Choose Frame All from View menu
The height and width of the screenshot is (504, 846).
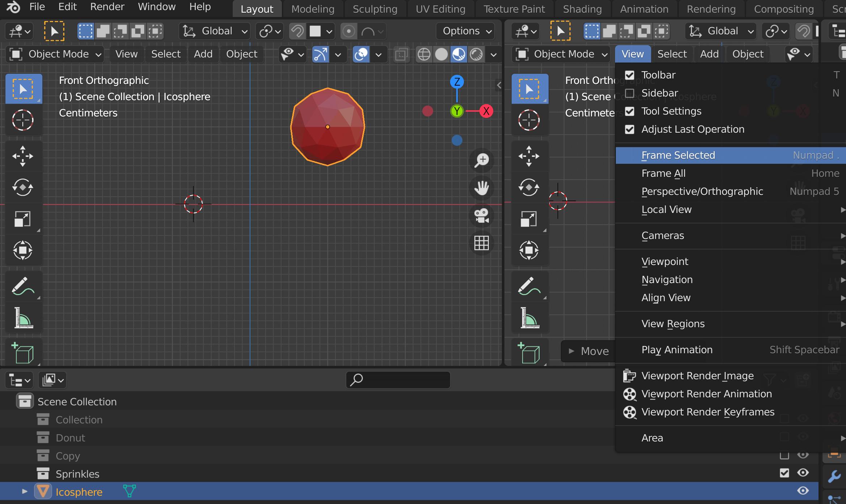(x=663, y=174)
